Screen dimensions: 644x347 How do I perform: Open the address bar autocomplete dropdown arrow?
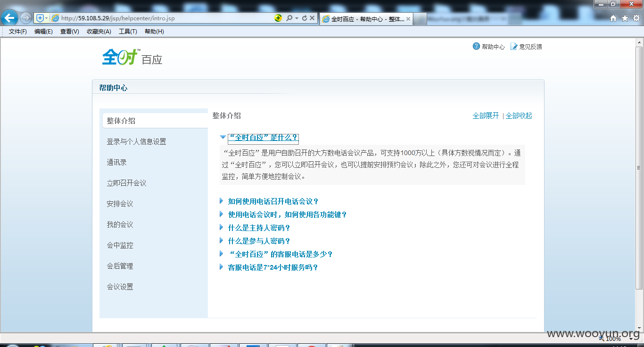click(x=297, y=18)
